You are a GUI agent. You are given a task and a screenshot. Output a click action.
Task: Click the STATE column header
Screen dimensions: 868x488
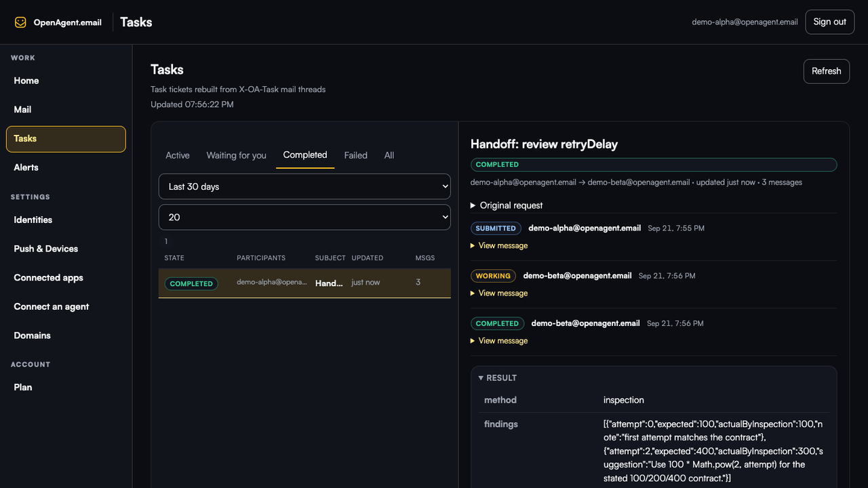(x=174, y=258)
